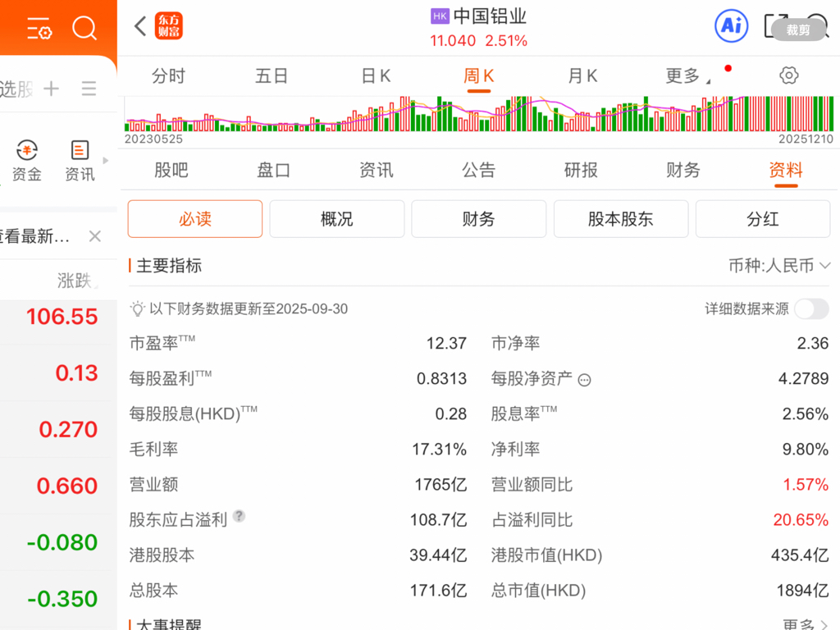Select the watchlist row showing 0.270
Screen dimensions: 840x630
coord(58,429)
